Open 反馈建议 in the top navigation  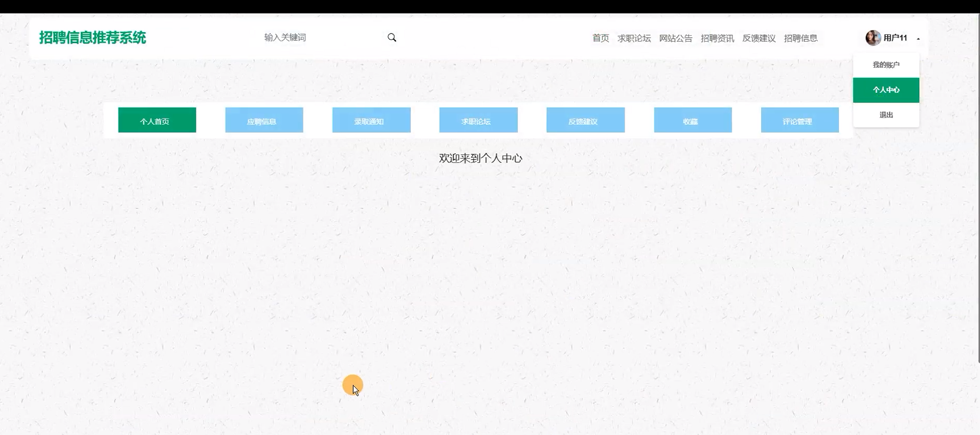[x=759, y=38]
